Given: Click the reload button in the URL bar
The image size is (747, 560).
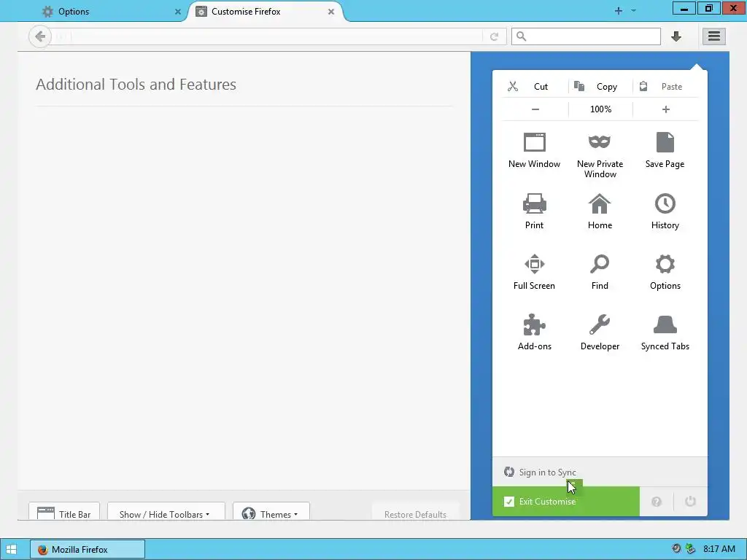Looking at the screenshot, I should pos(495,36).
